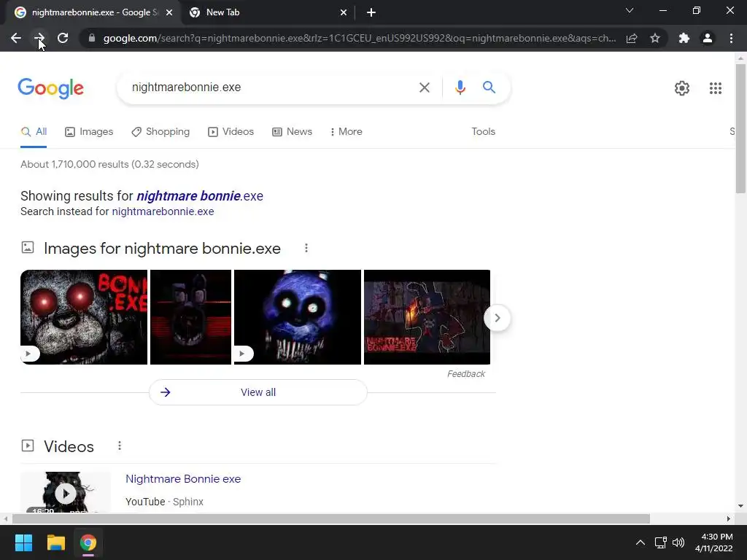
Task: Open the dark red striped Bonnie thumbnail
Action: tap(190, 317)
